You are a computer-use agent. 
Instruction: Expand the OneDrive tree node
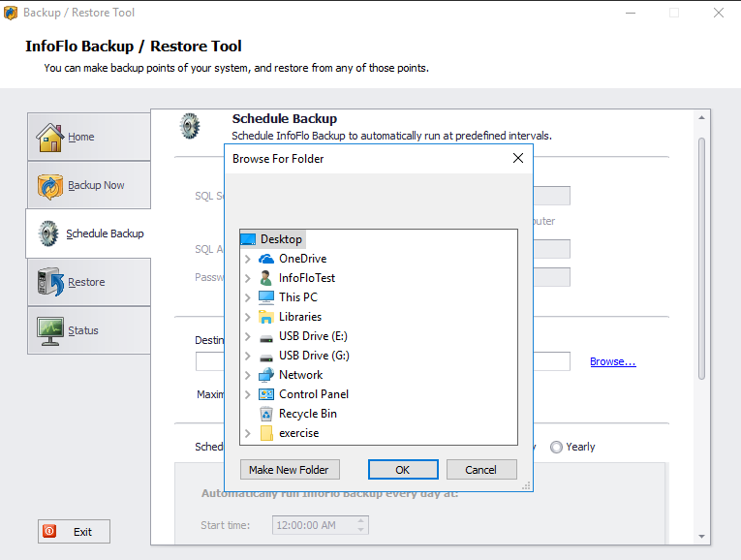point(248,259)
